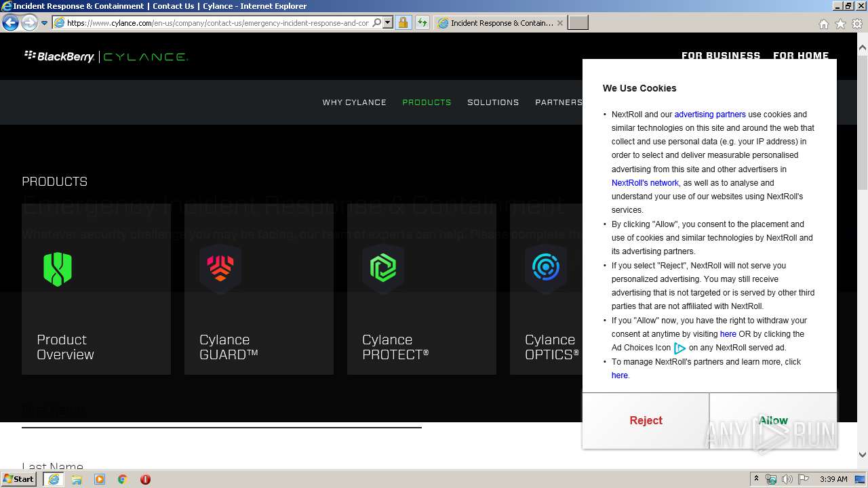The width and height of the screenshot is (868, 488).
Task: Click the page scrollbar down arrow
Action: tap(863, 455)
